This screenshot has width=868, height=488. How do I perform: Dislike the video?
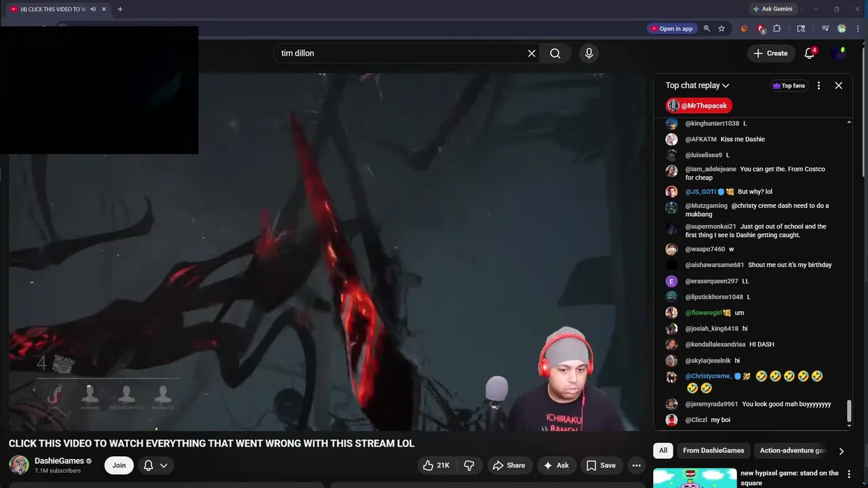tap(469, 465)
